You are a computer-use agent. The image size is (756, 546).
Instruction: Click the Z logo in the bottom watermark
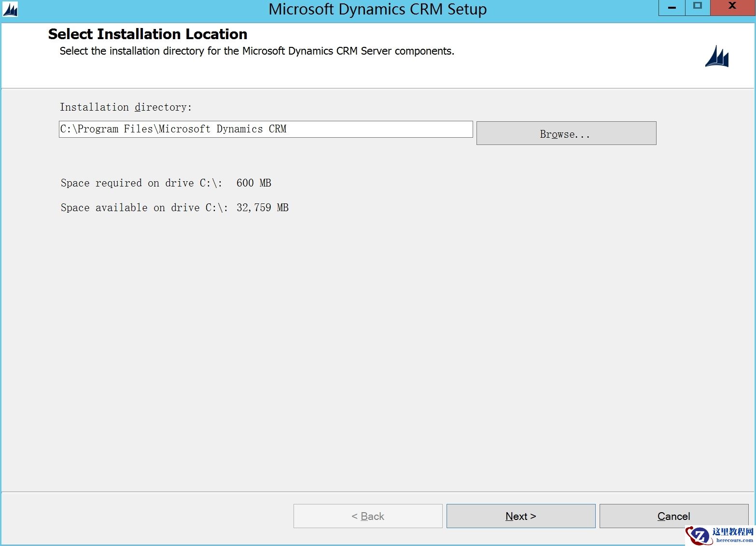coord(700,534)
